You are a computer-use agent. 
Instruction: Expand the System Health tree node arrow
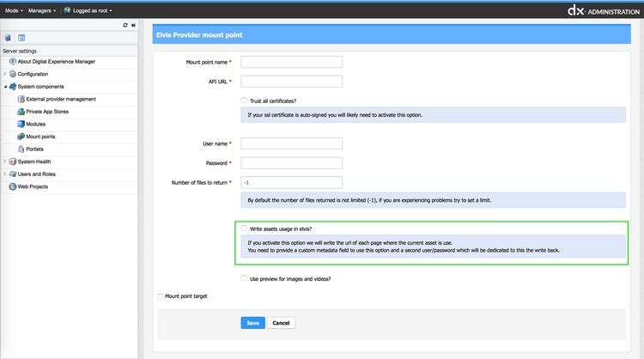[x=5, y=161]
